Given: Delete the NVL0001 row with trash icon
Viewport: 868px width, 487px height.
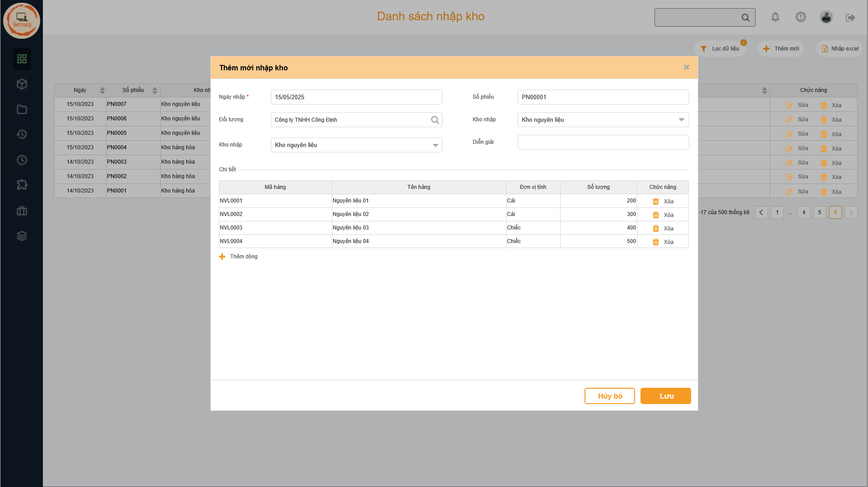Looking at the screenshot, I should coord(656,202).
